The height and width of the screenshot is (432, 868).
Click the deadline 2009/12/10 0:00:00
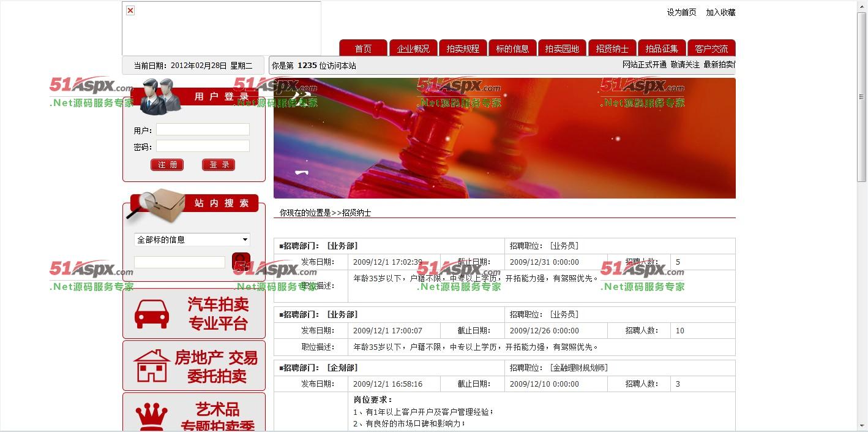tap(544, 384)
